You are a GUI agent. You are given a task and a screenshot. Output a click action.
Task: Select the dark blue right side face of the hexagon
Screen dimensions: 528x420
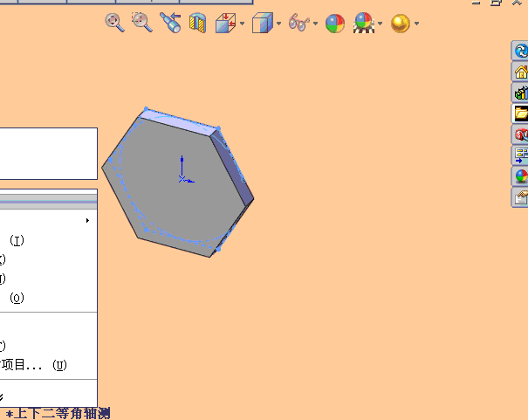click(x=234, y=169)
